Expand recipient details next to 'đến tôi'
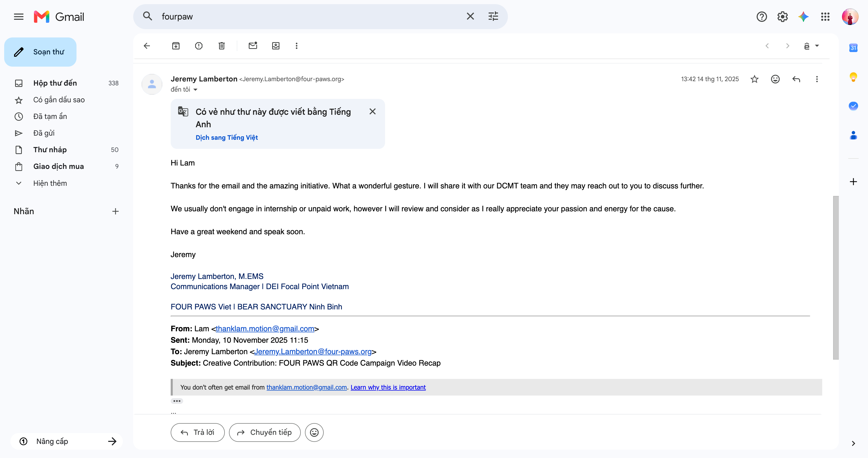The image size is (868, 458). (195, 90)
